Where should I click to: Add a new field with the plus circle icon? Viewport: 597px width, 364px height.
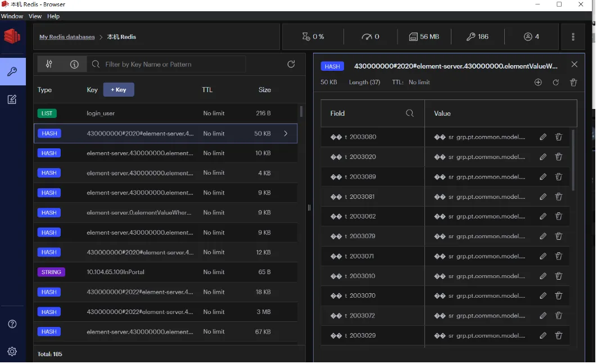(538, 83)
